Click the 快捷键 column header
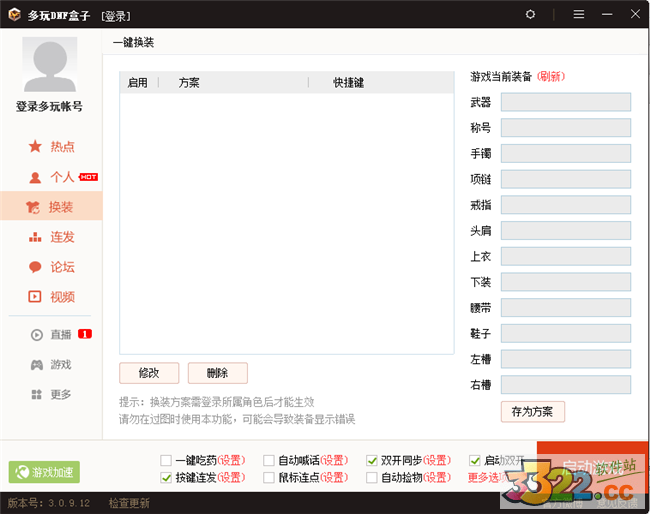This screenshot has width=650, height=514. click(349, 83)
